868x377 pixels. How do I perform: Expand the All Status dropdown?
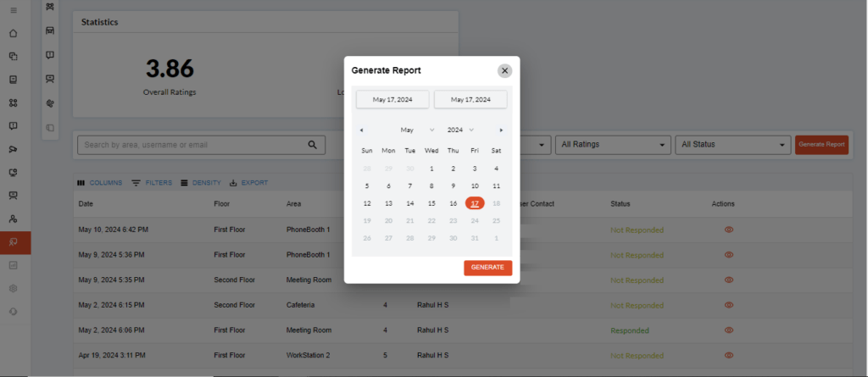[x=732, y=145]
